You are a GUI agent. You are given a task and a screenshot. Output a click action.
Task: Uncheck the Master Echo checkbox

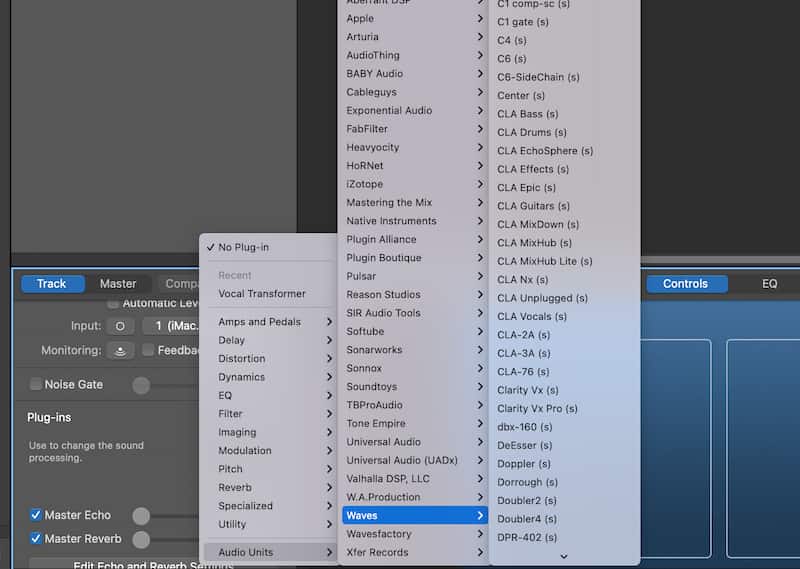coord(36,514)
